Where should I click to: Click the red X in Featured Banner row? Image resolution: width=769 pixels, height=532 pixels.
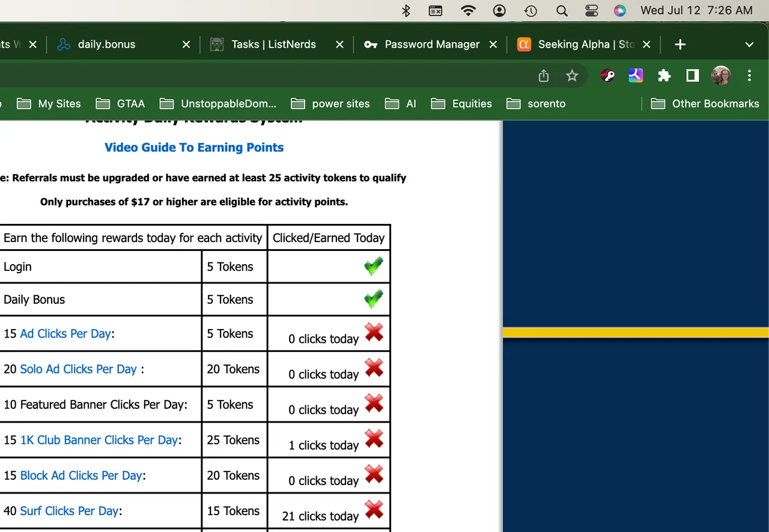pyautogui.click(x=374, y=404)
